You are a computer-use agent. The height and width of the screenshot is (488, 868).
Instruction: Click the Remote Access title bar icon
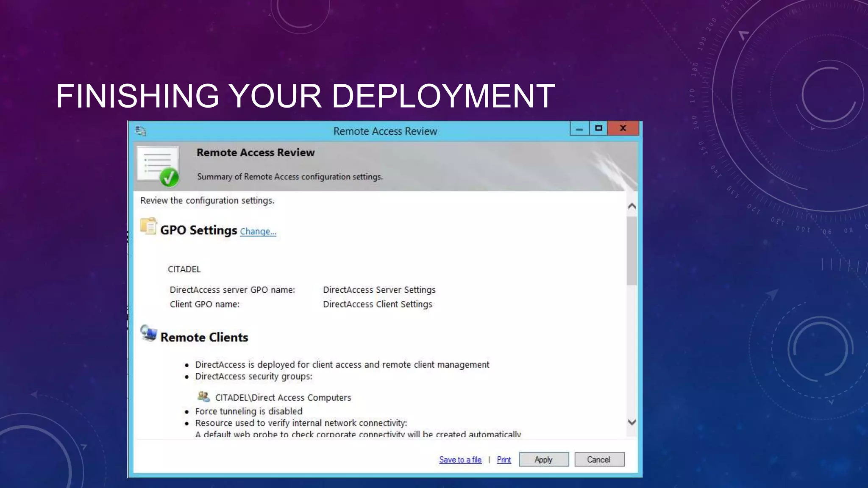(x=141, y=131)
